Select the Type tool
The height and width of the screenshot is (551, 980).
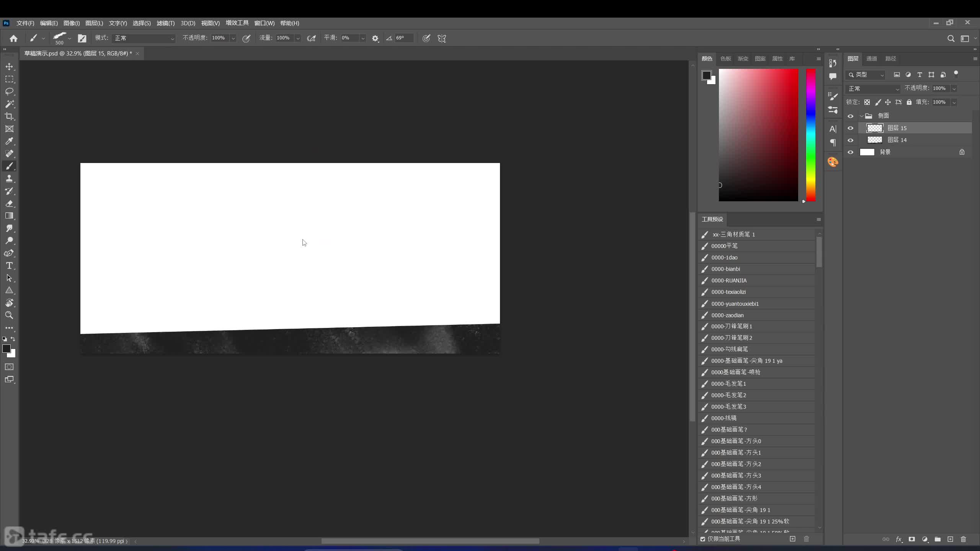(x=9, y=266)
